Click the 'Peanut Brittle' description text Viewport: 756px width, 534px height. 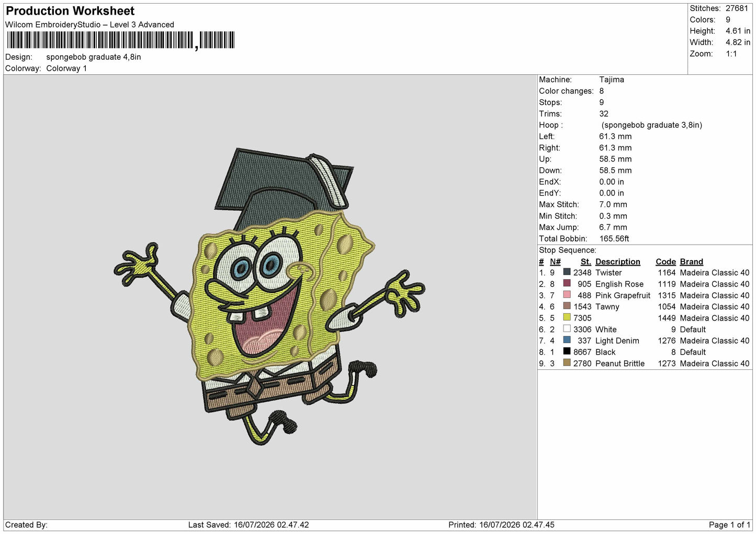click(x=620, y=363)
